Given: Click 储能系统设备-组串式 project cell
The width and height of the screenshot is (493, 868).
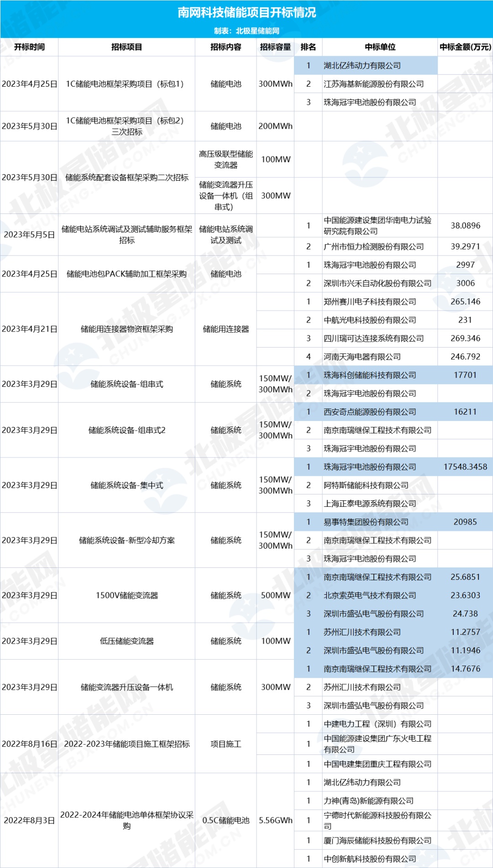Looking at the screenshot, I should 126,385.
